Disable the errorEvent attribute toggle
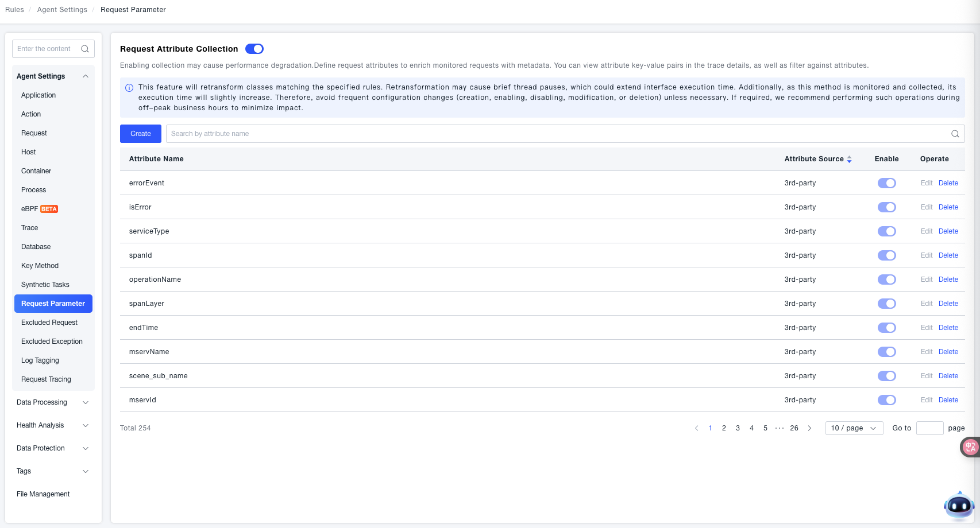Image resolution: width=980 pixels, height=528 pixels. pyautogui.click(x=886, y=183)
